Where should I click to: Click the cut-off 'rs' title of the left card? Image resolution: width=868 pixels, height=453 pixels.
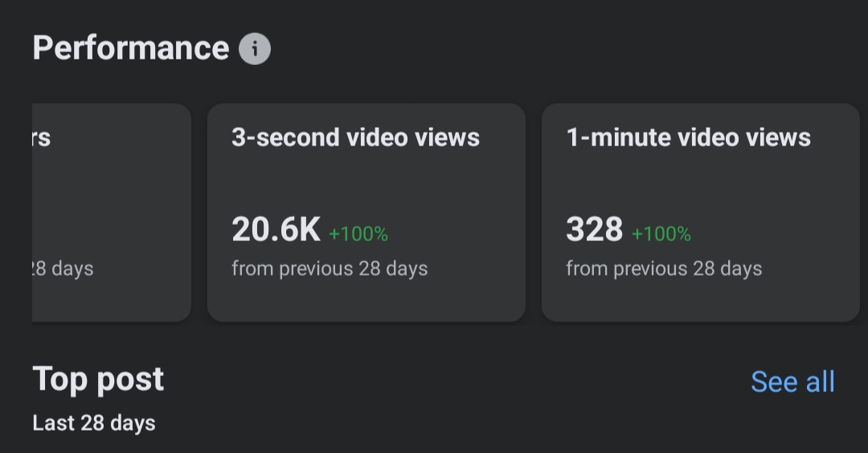point(42,138)
